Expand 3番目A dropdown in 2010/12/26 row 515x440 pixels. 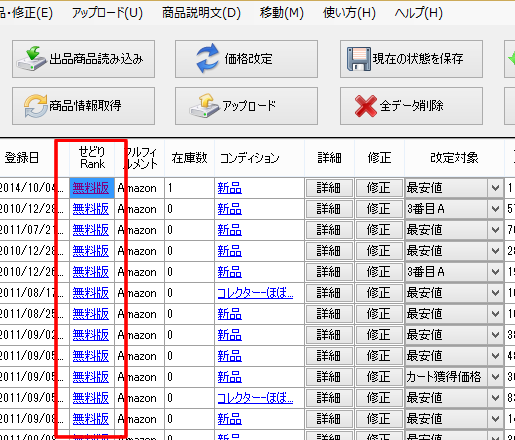495,272
